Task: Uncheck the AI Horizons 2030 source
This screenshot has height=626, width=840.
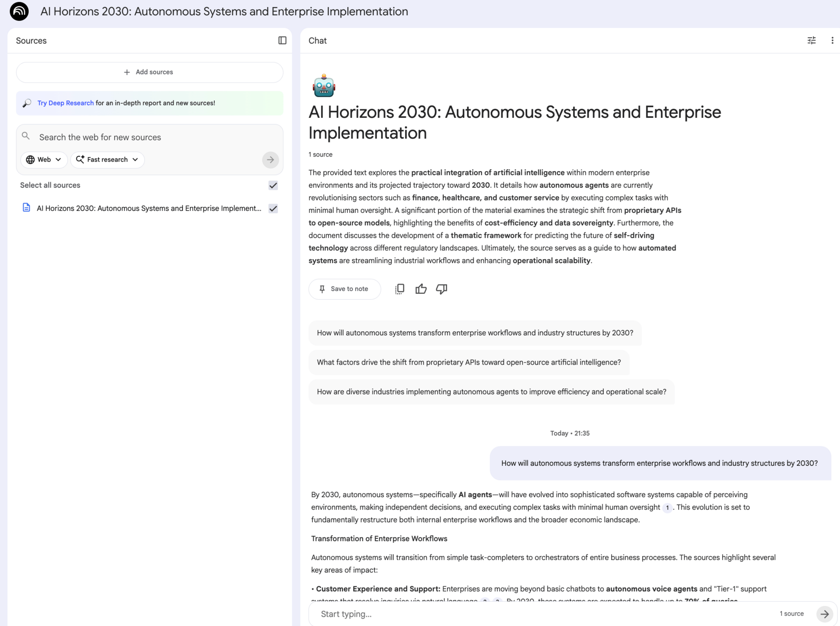Action: (273, 208)
